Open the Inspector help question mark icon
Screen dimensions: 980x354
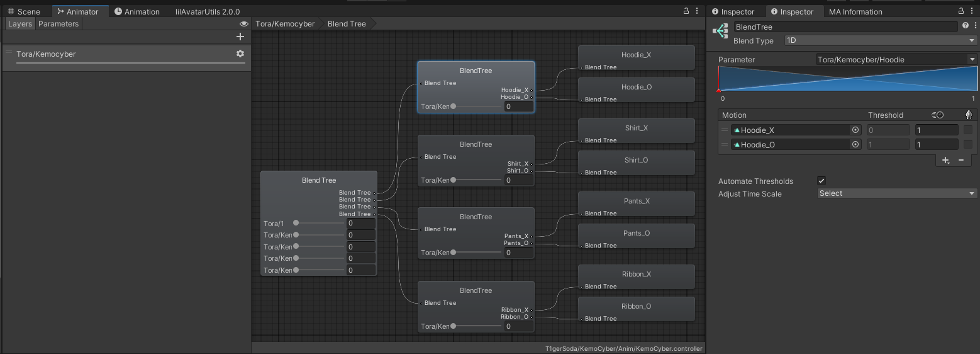point(966,26)
